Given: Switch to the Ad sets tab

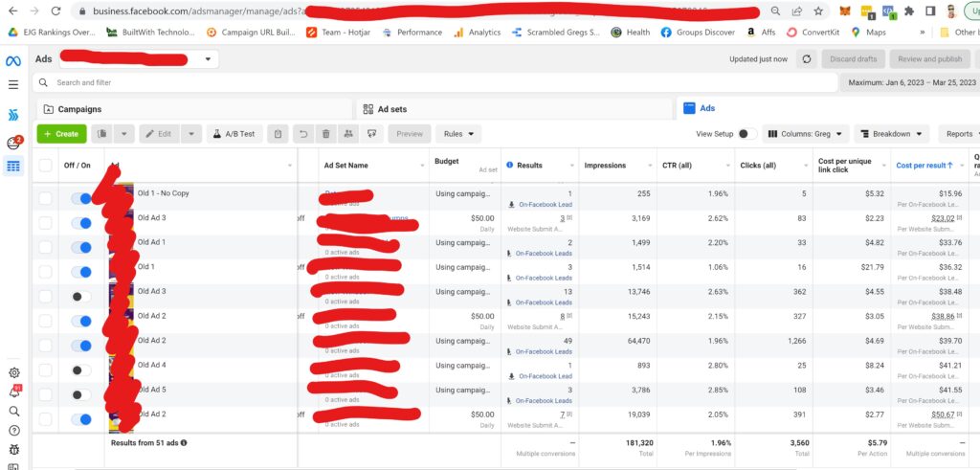Looking at the screenshot, I should (515, 109).
